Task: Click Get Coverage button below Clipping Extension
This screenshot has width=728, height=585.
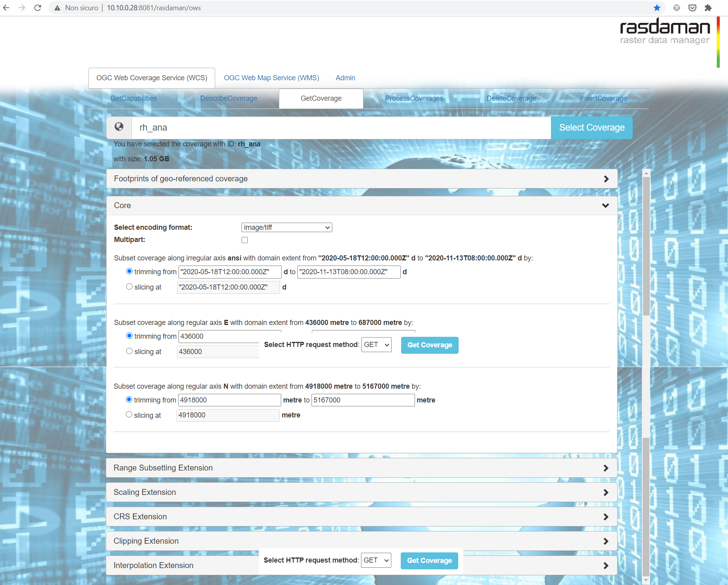Action: [x=429, y=561]
